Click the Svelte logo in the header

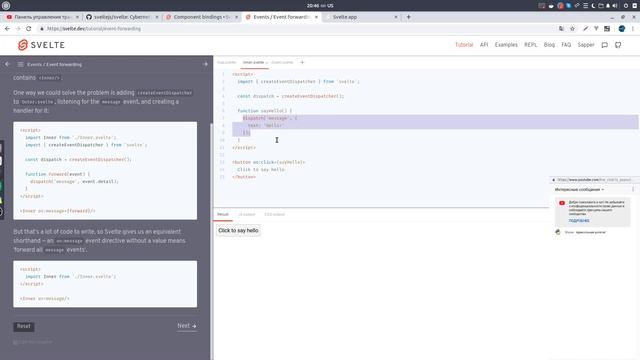pos(41,45)
